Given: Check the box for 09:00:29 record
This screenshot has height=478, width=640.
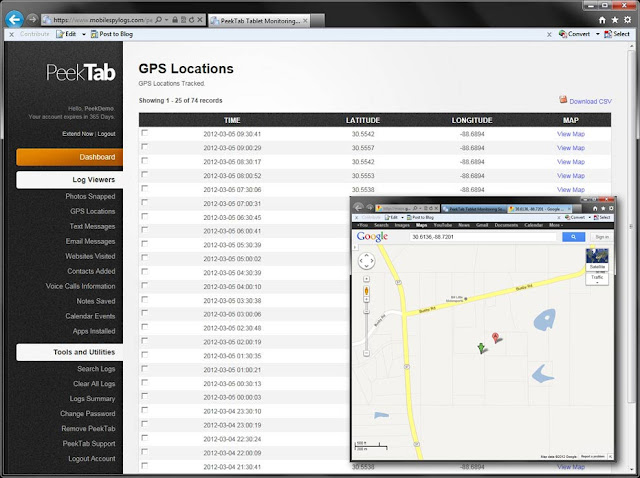Looking at the screenshot, I should point(144,147).
